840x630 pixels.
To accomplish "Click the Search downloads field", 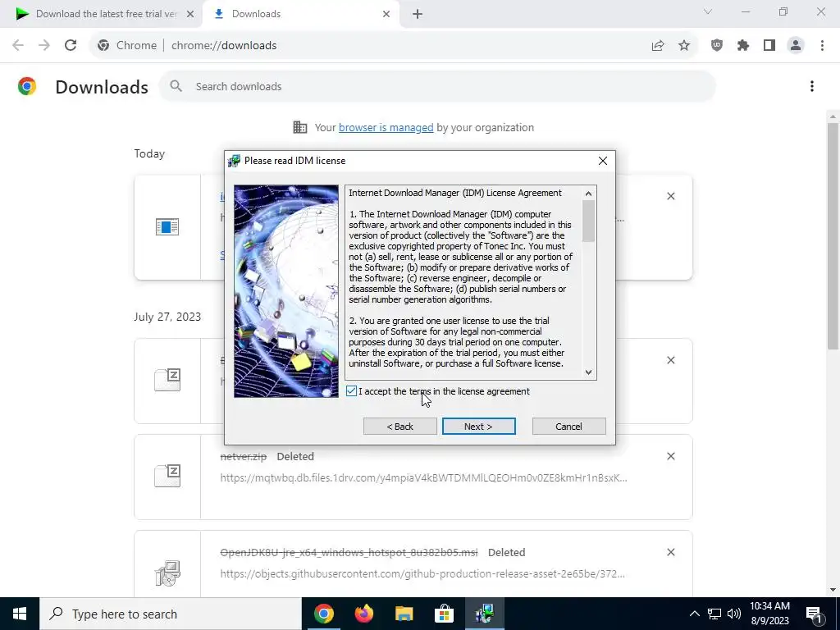I will (437, 86).
